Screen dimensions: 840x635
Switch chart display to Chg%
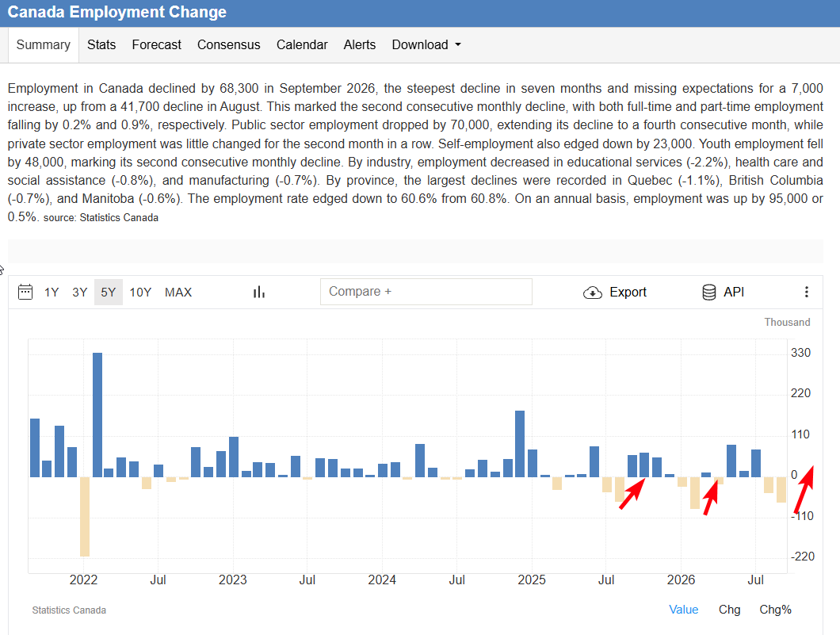[775, 610]
